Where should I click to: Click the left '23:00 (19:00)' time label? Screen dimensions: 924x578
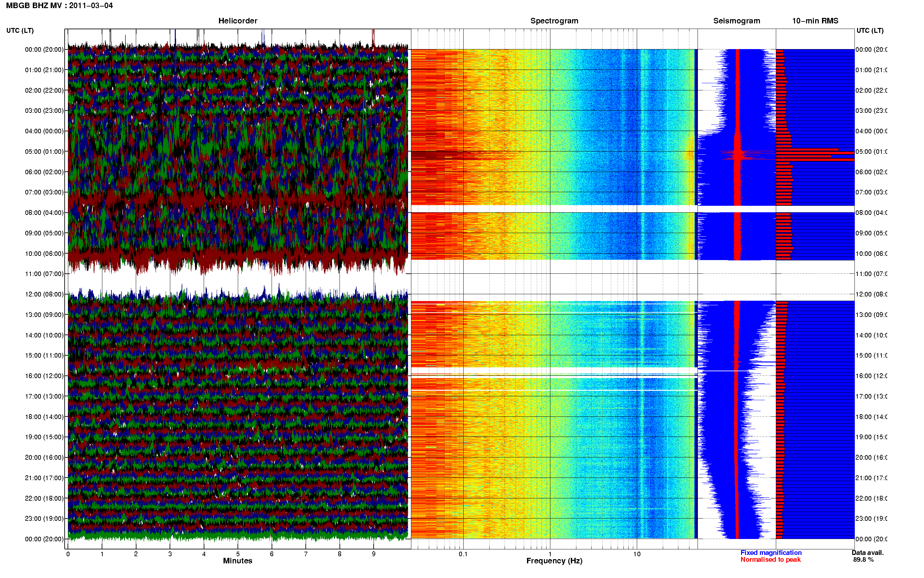44,519
